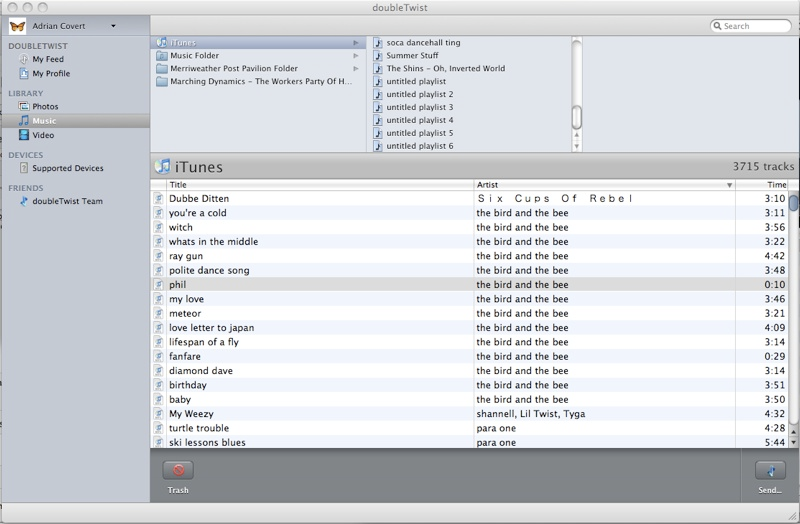Click the untitled playlist 2 icon

point(378,94)
